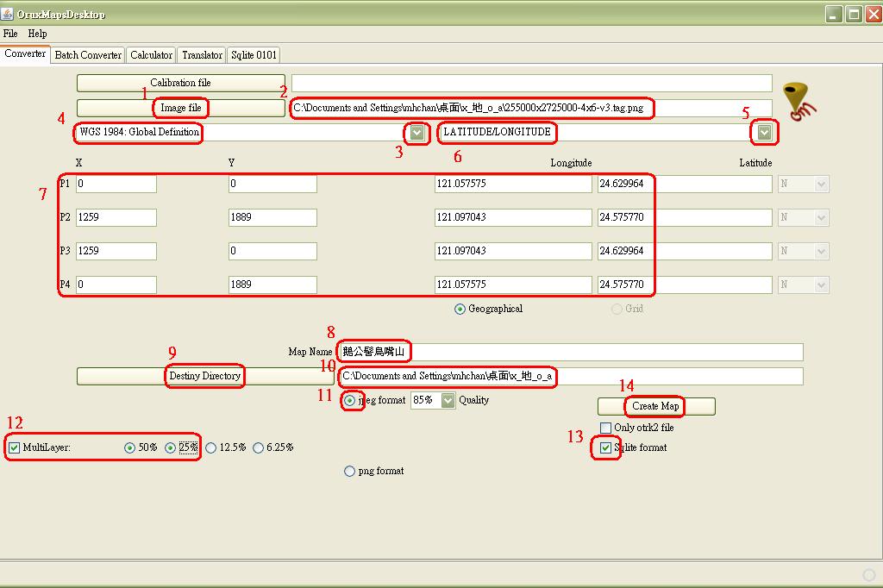Click the P3 Y coordinate field

pyautogui.click(x=272, y=251)
